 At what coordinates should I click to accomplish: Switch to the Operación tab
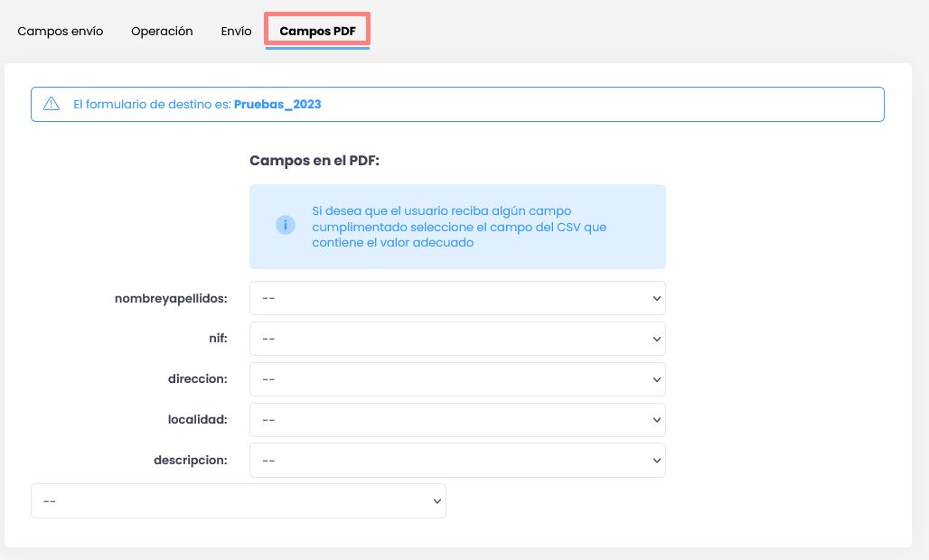(x=162, y=31)
